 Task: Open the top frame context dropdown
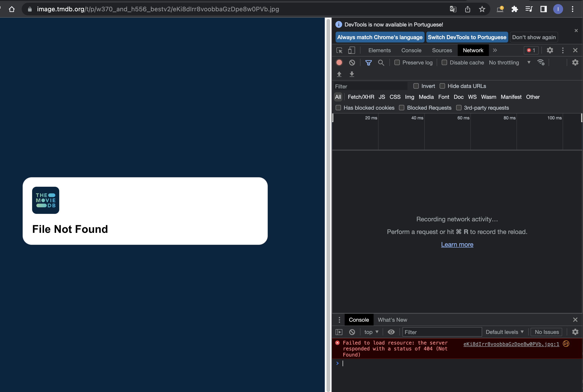pyautogui.click(x=371, y=332)
